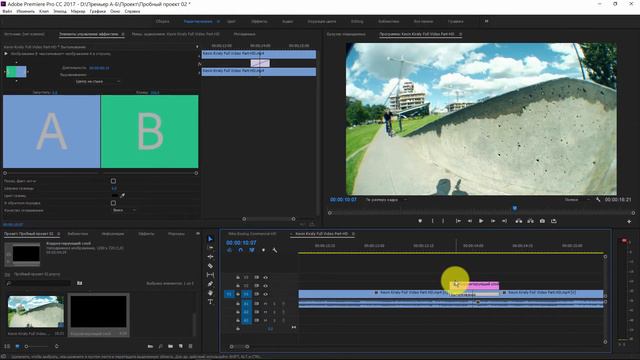Hide V2 track output eye

point(265,286)
